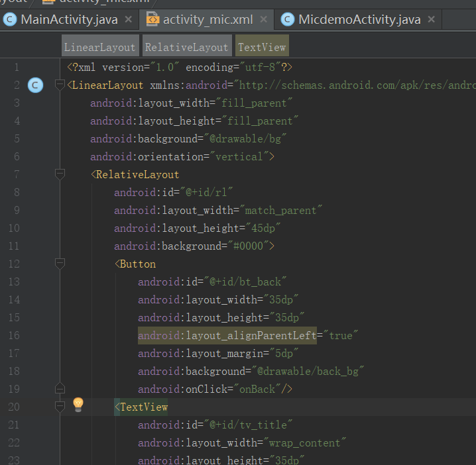Click the "onBack" onClick handler value
Image resolution: width=476 pixels, height=465 pixels.
click(x=257, y=389)
